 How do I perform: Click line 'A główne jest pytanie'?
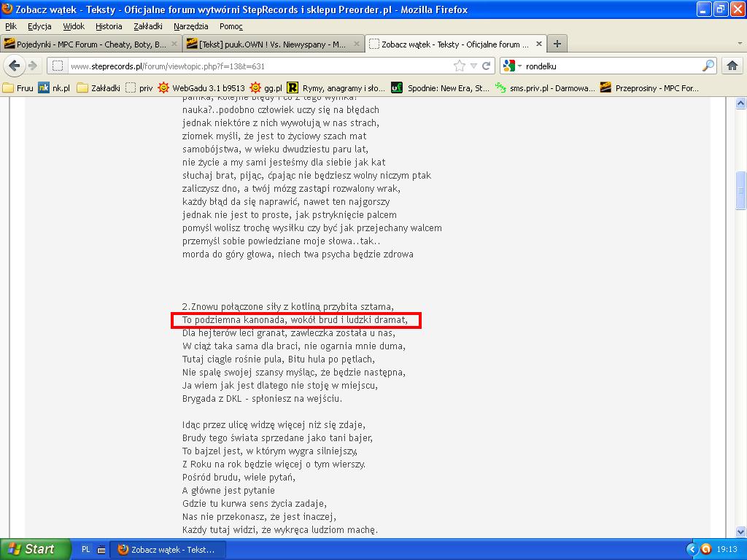[x=228, y=490]
